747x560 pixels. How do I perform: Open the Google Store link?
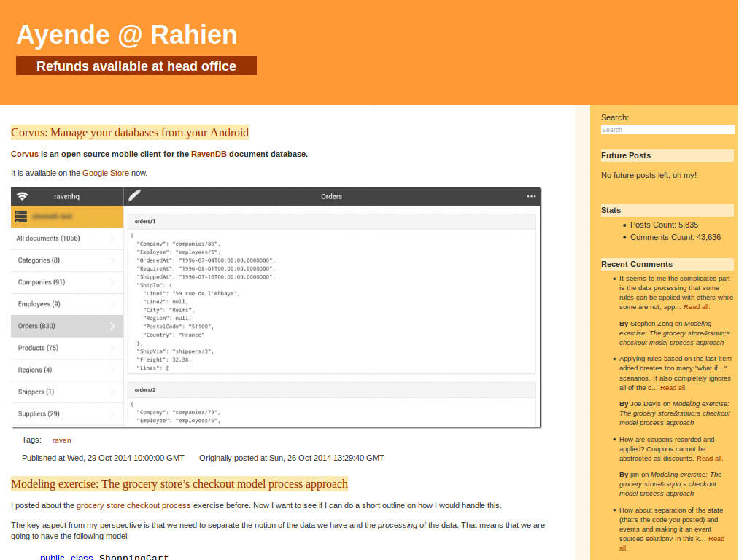pos(106,173)
